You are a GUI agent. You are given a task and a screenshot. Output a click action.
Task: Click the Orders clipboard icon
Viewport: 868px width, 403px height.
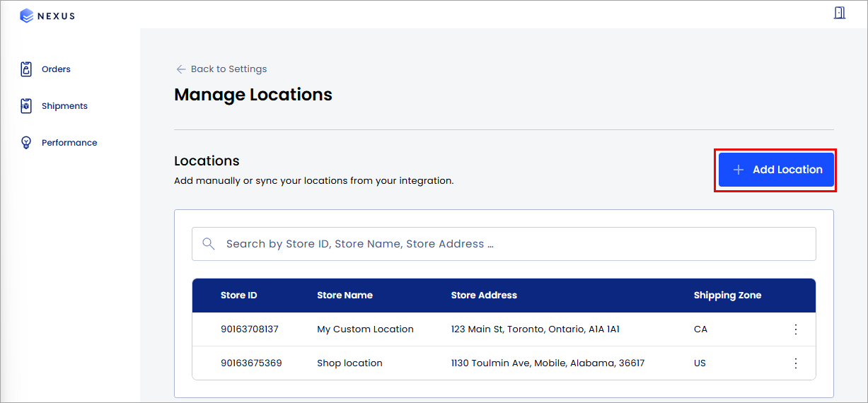26,69
